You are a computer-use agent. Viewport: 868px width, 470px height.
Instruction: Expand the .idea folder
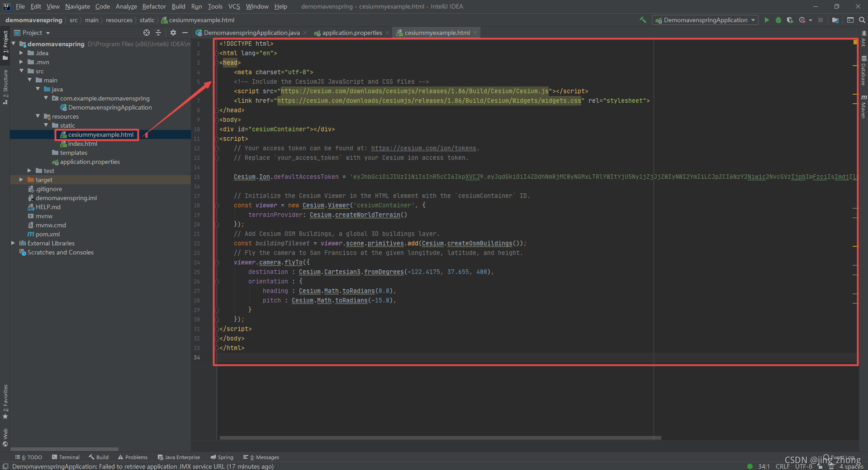[x=21, y=53]
